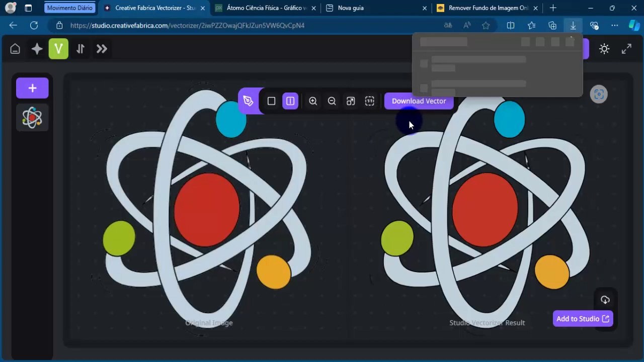
Task: Close the Creative Fabrica Vectorizer tab
Action: point(203,8)
